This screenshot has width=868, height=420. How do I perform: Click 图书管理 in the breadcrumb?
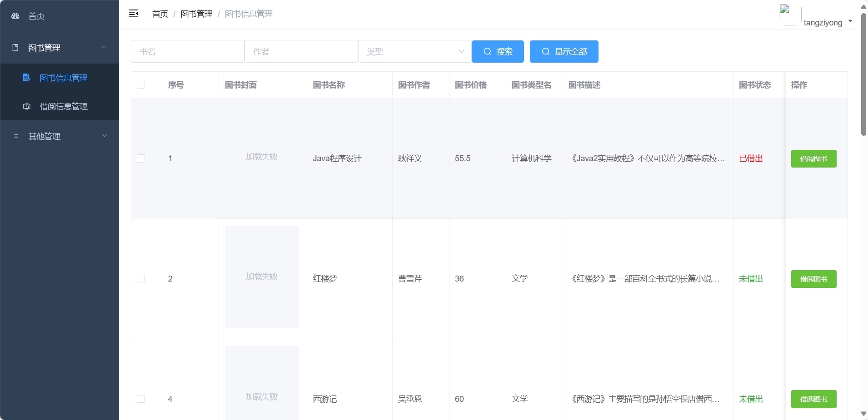tap(196, 14)
